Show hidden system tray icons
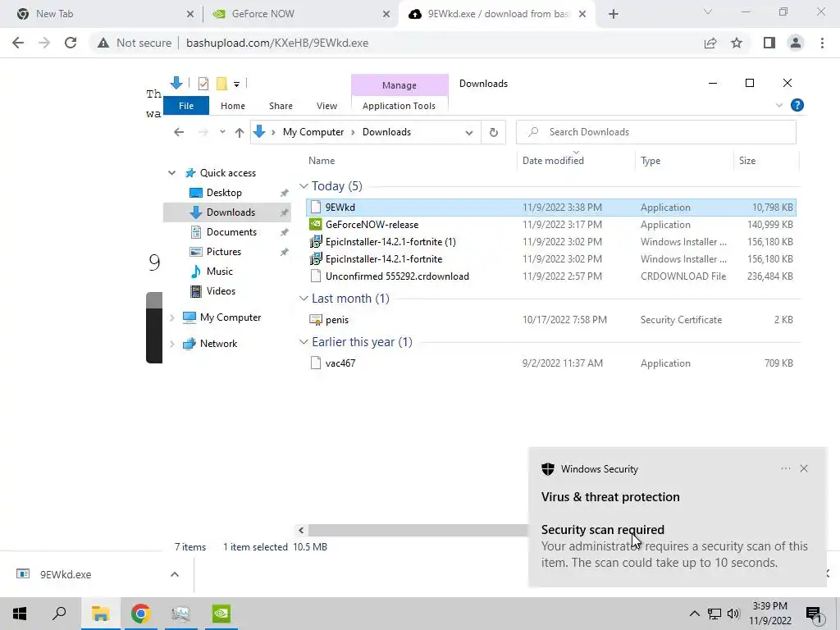This screenshot has width=840, height=630. [x=694, y=614]
